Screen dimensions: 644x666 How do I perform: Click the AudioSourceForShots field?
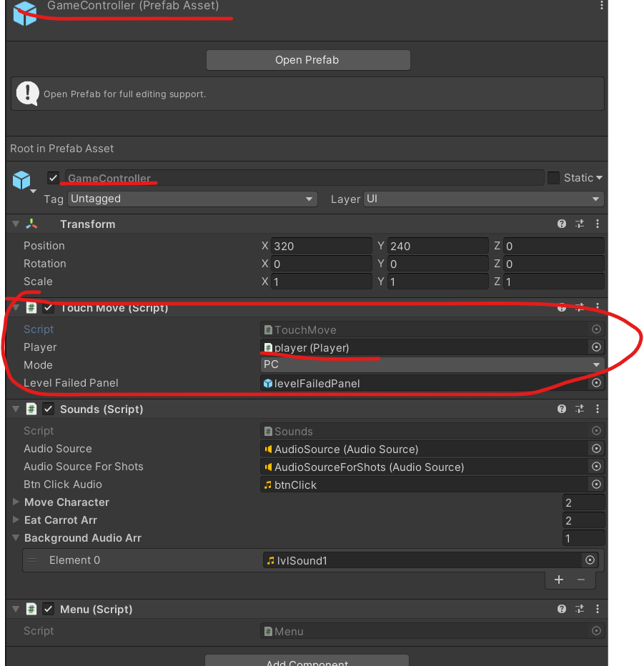pos(424,467)
